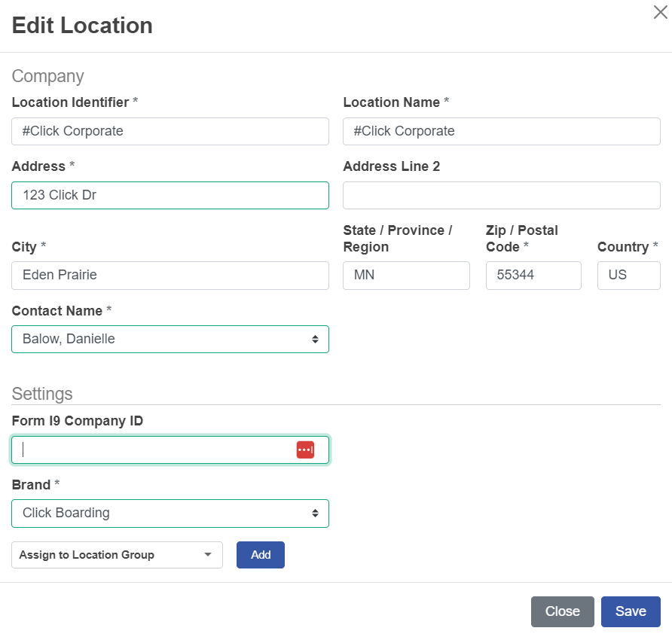Save the location changes
Screen dimensions: 672x637
[x=630, y=611]
